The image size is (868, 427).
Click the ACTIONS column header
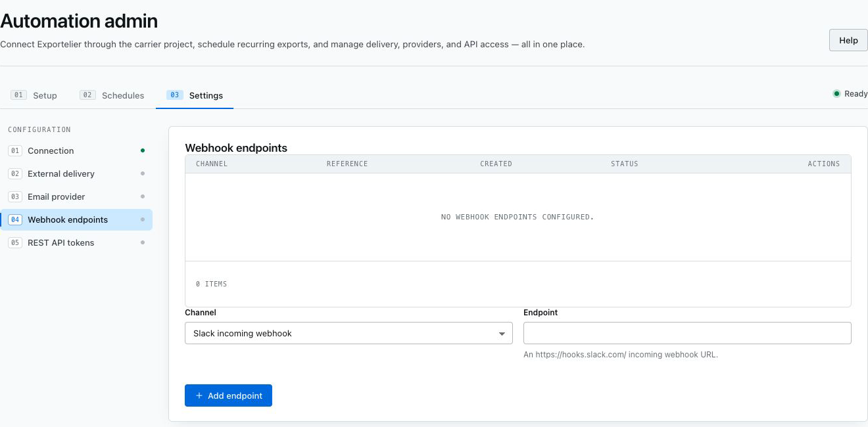[x=824, y=164]
